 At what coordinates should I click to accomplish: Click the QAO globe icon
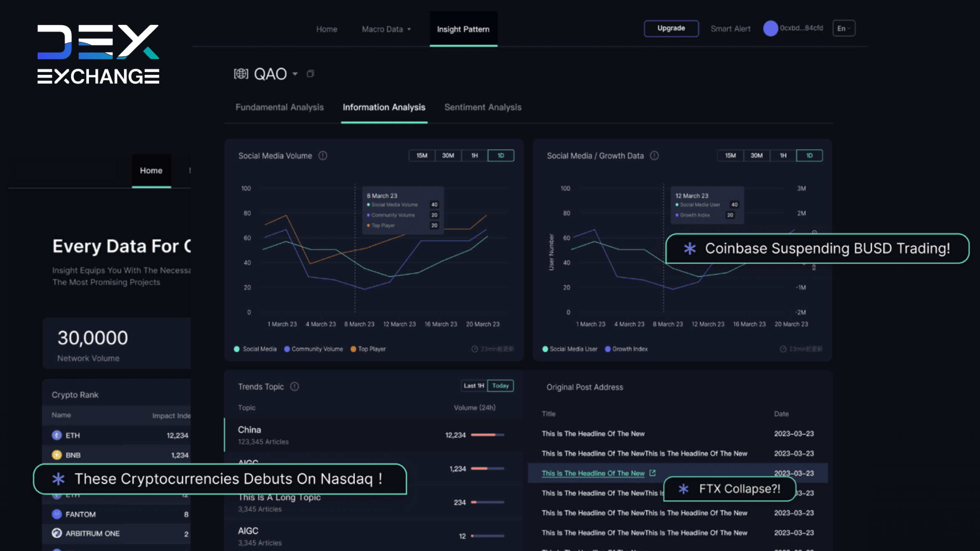tap(241, 74)
